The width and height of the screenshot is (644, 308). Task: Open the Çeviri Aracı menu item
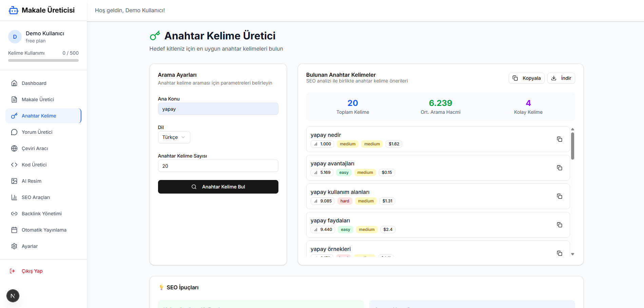pyautogui.click(x=43, y=148)
